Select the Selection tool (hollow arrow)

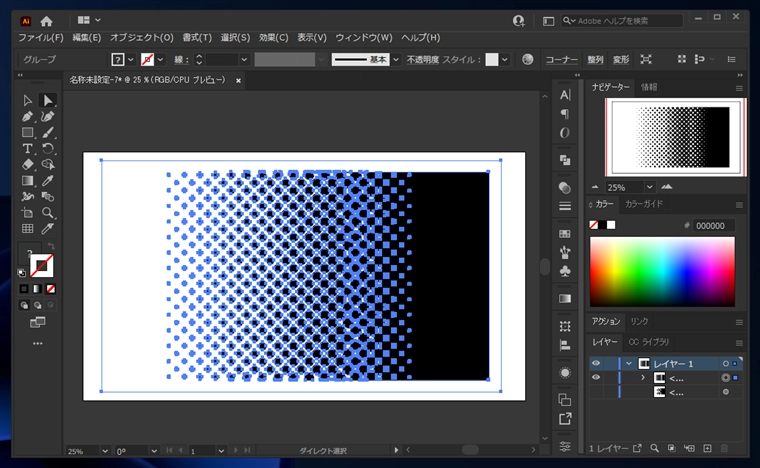pos(27,100)
